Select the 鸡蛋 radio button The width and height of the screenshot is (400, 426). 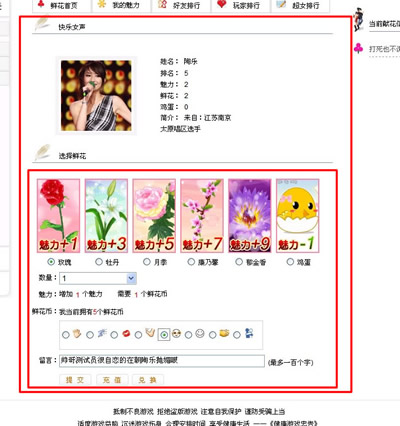290,262
